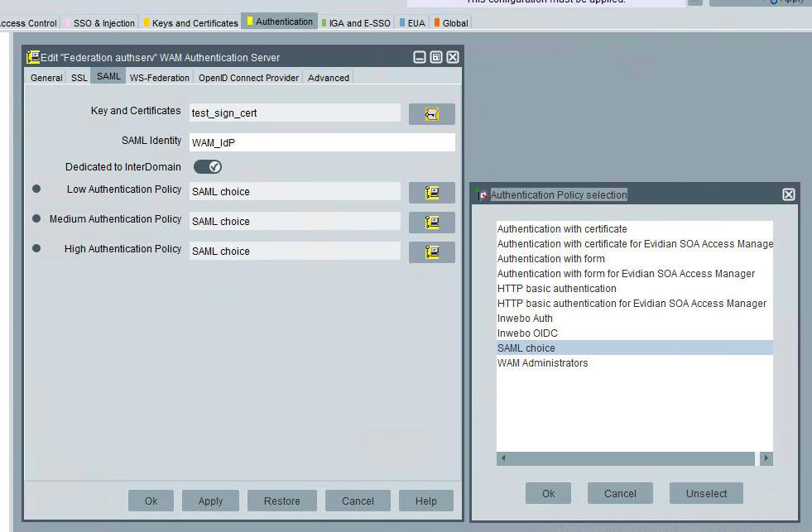Browse Low Authentication Policy selection icon
Screen dimensions: 812x532
point(431,193)
